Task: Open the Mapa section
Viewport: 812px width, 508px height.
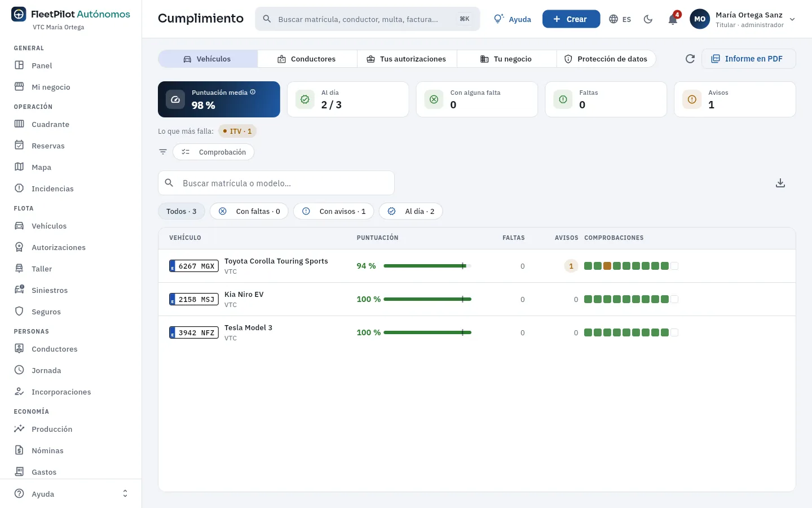Action: (x=70, y=167)
